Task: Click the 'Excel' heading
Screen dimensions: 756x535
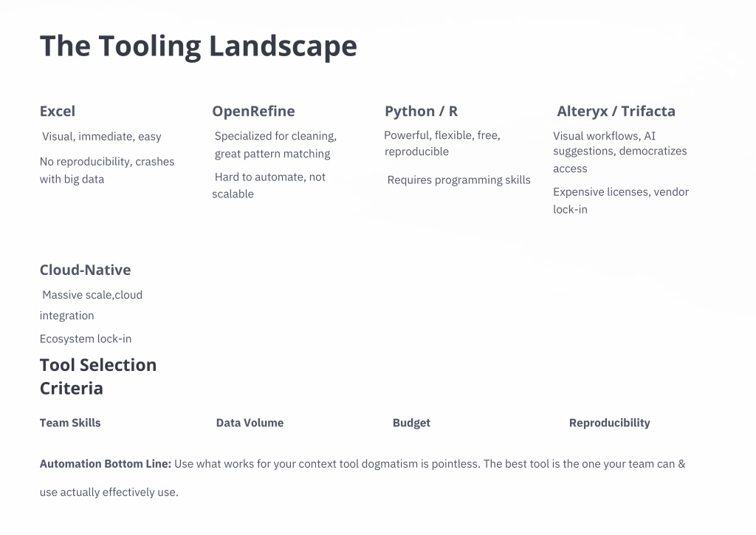Action: (x=58, y=111)
